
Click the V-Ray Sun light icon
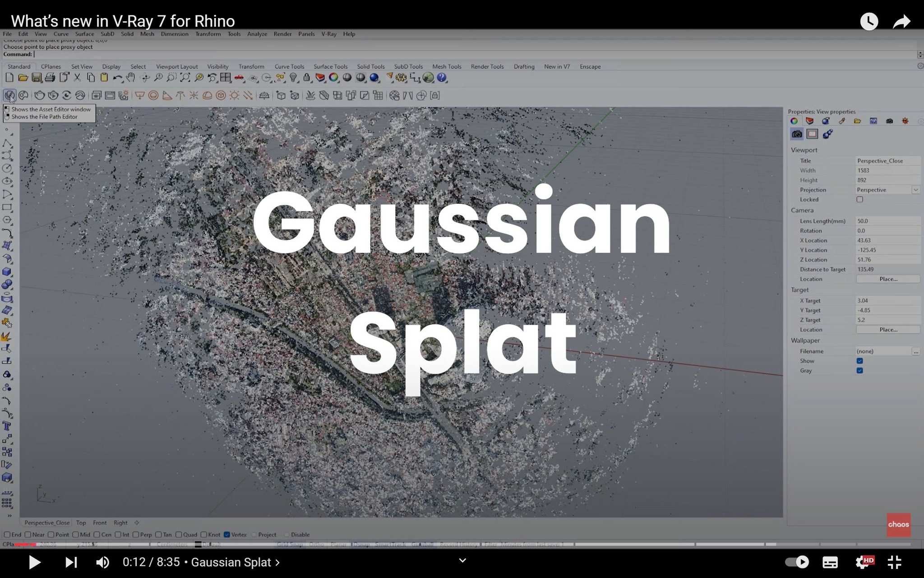(x=234, y=95)
